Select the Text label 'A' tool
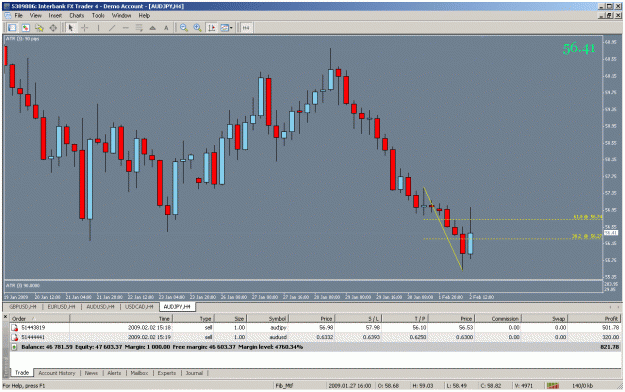Image resolution: width=625 pixels, height=392 pixels. click(x=166, y=28)
